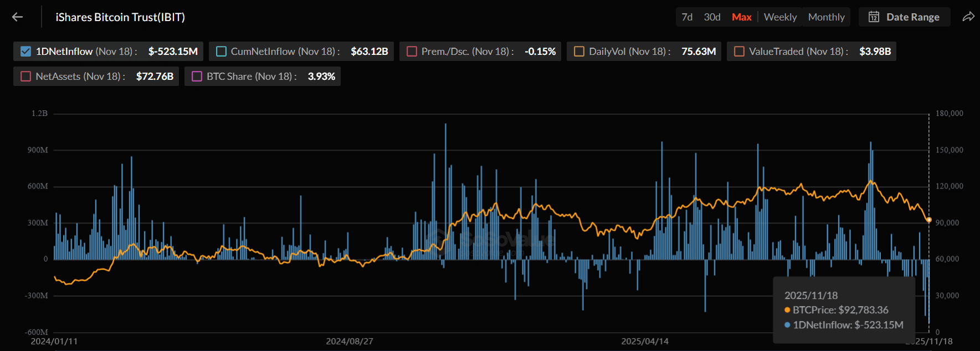Click the calendar icon in Date Range
980x351 pixels.
coord(874,17)
